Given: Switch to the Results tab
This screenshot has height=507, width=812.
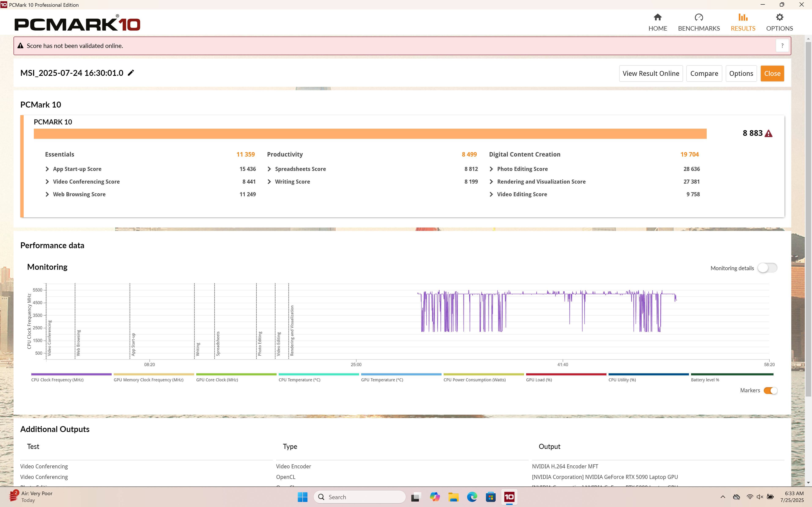Looking at the screenshot, I should [743, 22].
